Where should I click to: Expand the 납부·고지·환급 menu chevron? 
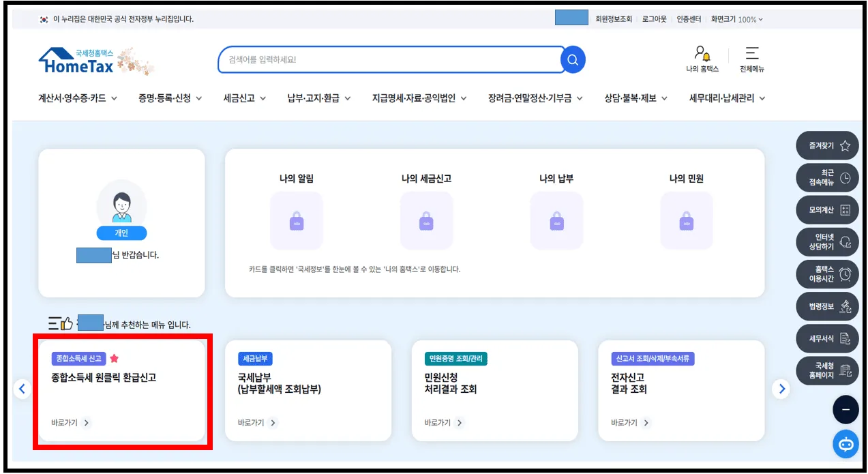[x=350, y=98]
